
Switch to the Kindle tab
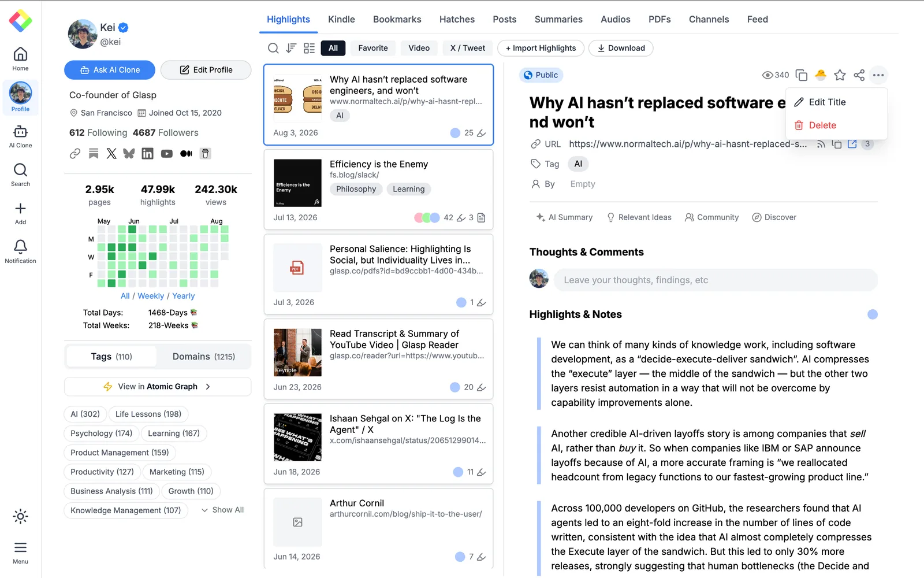341,19
